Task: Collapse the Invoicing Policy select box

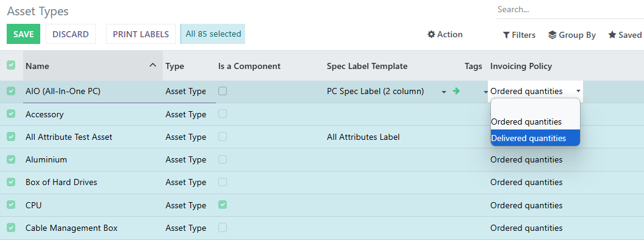Action: click(x=535, y=91)
